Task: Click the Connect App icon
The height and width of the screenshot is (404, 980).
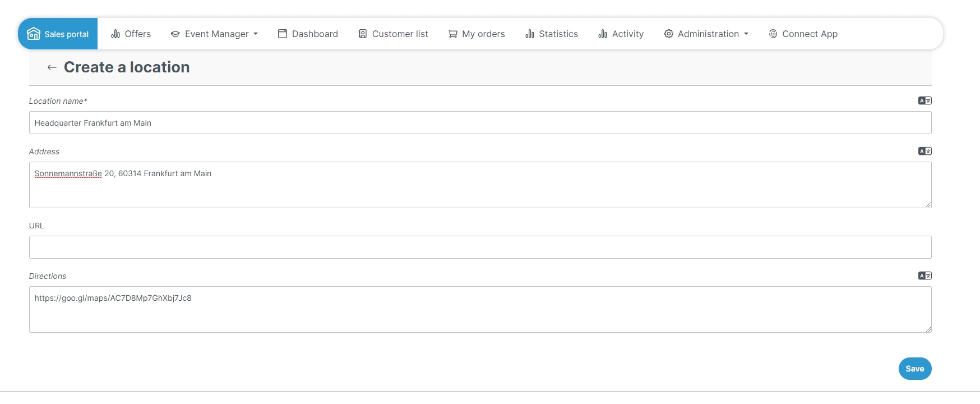Action: click(x=773, y=34)
